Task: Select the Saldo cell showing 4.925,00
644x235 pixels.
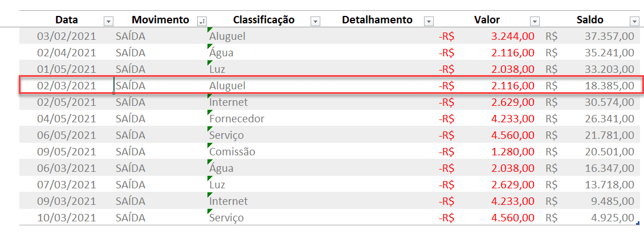Action: (590, 217)
